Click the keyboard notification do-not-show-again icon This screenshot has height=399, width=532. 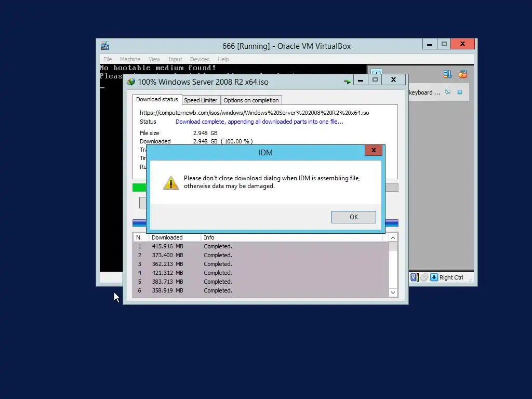point(448,92)
